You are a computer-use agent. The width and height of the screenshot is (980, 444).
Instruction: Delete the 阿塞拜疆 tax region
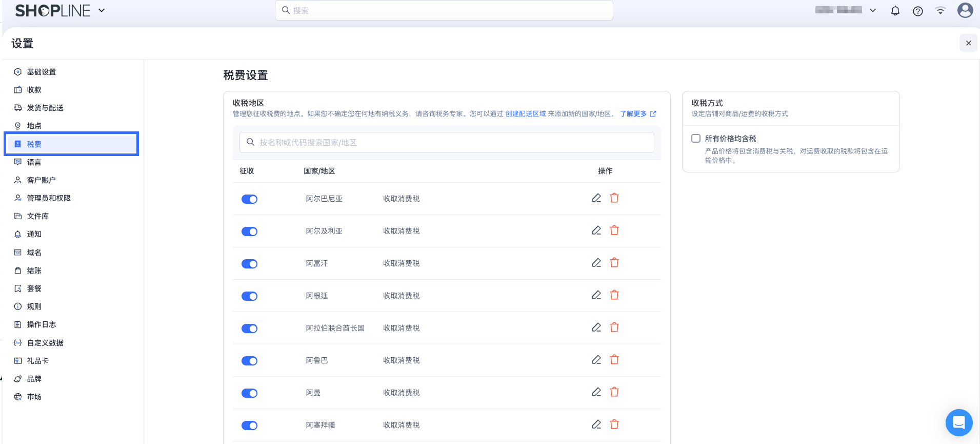pyautogui.click(x=614, y=424)
